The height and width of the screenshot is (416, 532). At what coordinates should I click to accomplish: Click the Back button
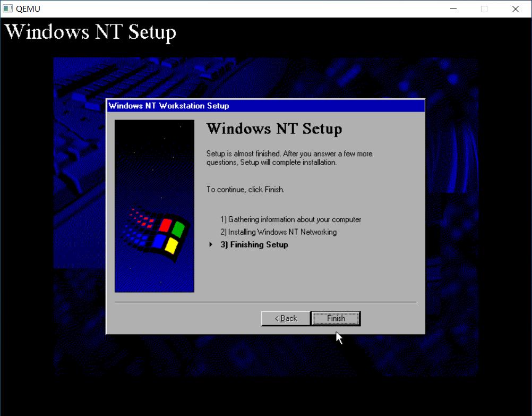[285, 318]
